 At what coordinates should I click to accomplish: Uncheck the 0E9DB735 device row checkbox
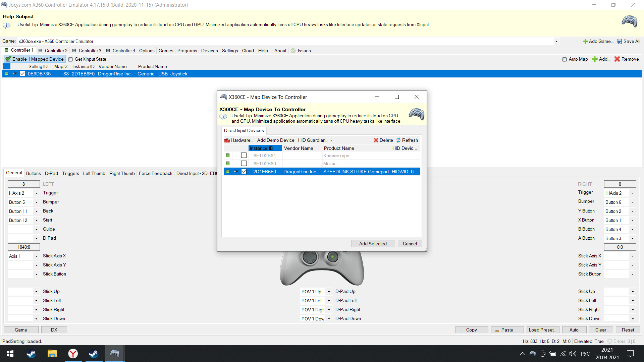pos(22,74)
